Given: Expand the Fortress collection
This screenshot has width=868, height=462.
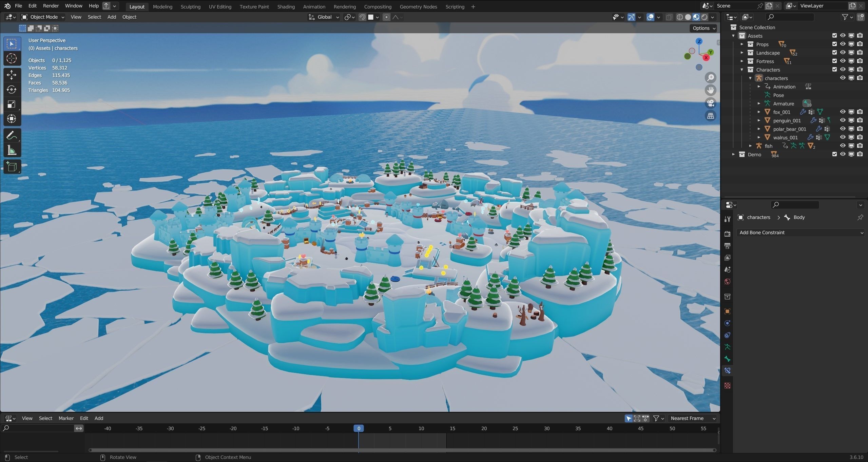Looking at the screenshot, I should coord(742,61).
